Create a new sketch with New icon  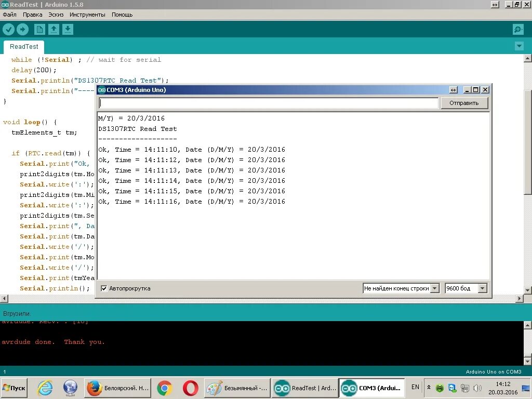tap(39, 30)
